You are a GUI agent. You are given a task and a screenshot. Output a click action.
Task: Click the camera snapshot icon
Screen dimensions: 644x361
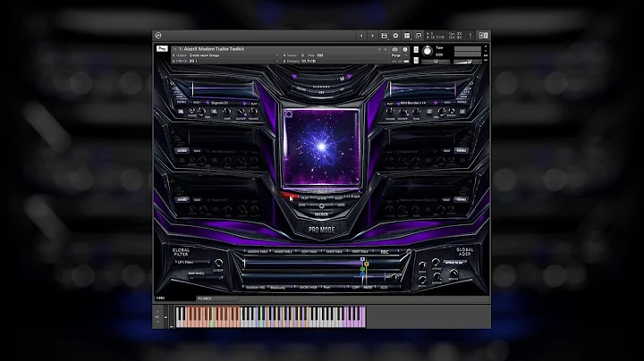394,49
